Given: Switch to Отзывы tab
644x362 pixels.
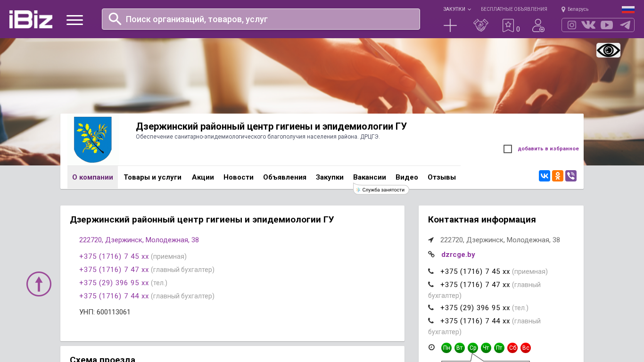Looking at the screenshot, I should (442, 177).
